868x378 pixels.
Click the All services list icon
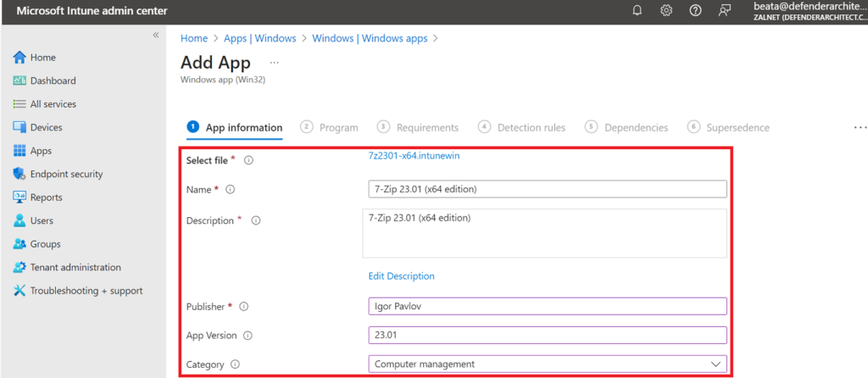pyautogui.click(x=20, y=104)
